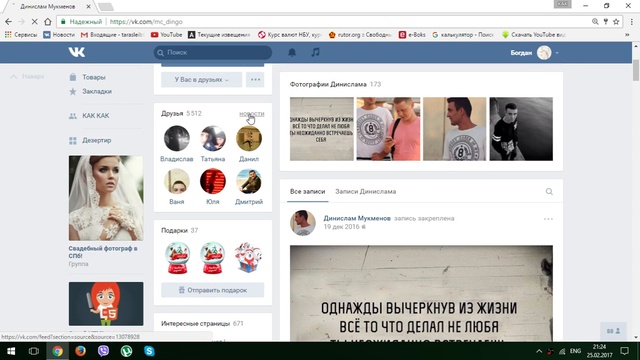Open the Gmail Входящие bookmark
The height and width of the screenshot is (360, 640).
pos(112,35)
